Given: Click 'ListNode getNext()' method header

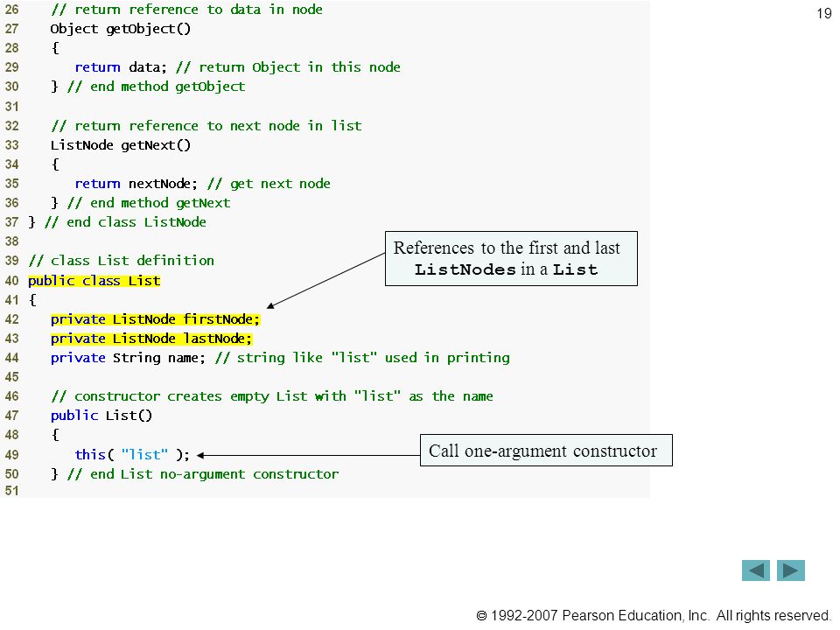Looking at the screenshot, I should click(x=121, y=145).
